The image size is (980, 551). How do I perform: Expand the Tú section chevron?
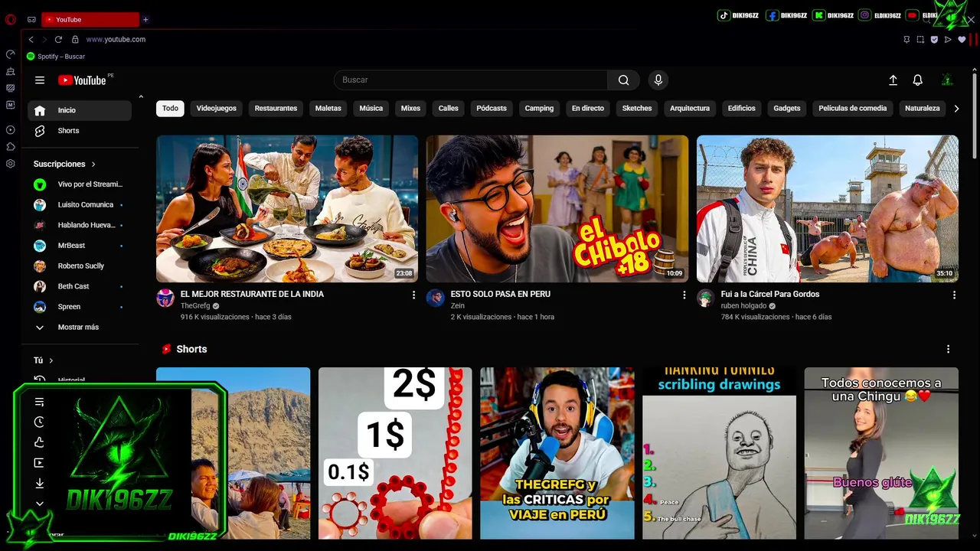tap(51, 360)
